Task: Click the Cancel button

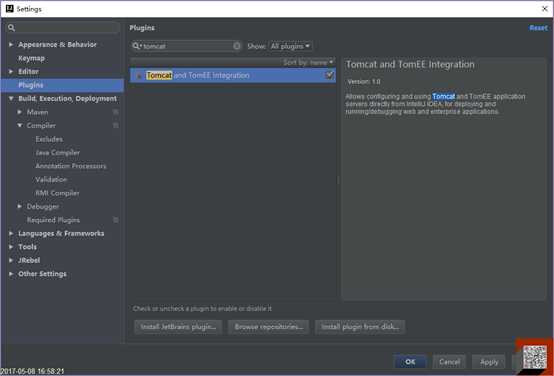Action: pos(449,362)
